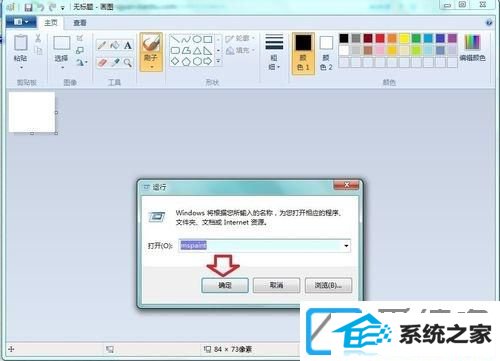500x361 pixels.
Task: Pick the red color swatch
Action: [380, 38]
